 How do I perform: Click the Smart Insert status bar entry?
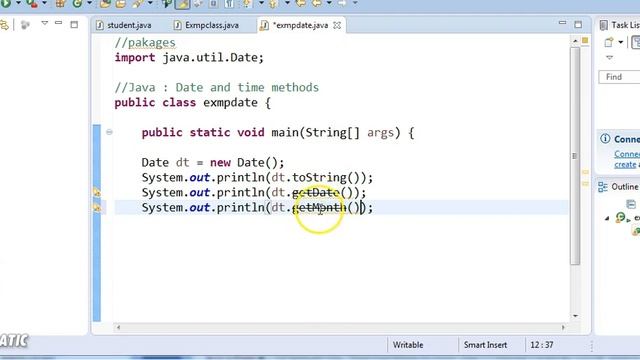pos(485,345)
